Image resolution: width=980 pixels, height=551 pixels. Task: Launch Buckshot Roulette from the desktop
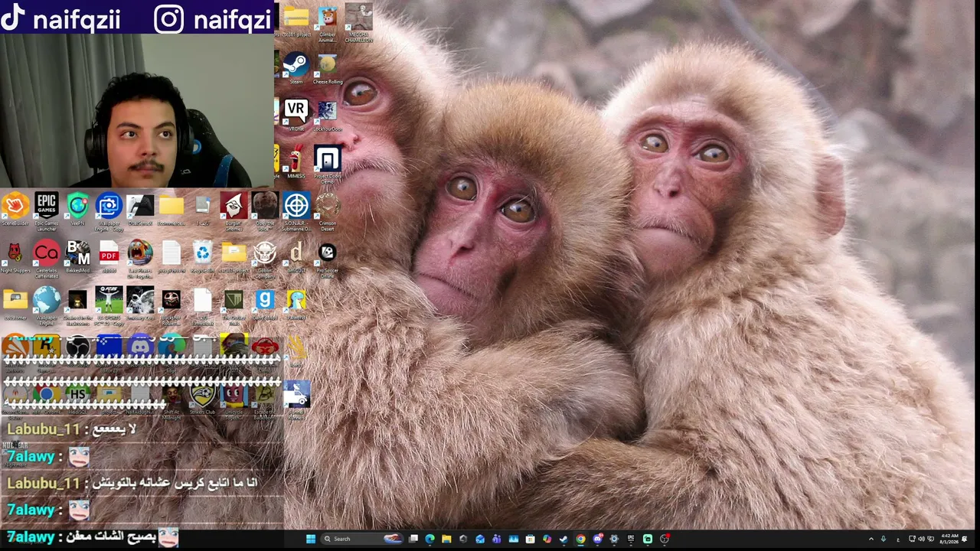(x=171, y=305)
